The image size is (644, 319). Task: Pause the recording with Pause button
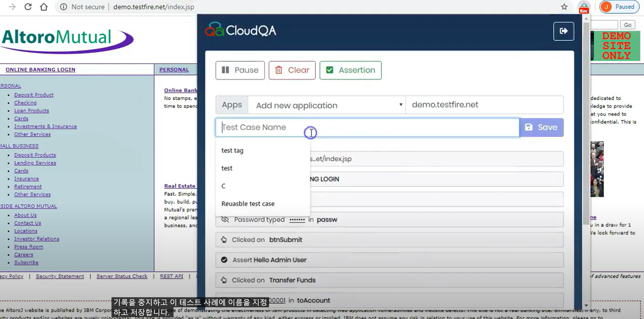[x=240, y=70]
